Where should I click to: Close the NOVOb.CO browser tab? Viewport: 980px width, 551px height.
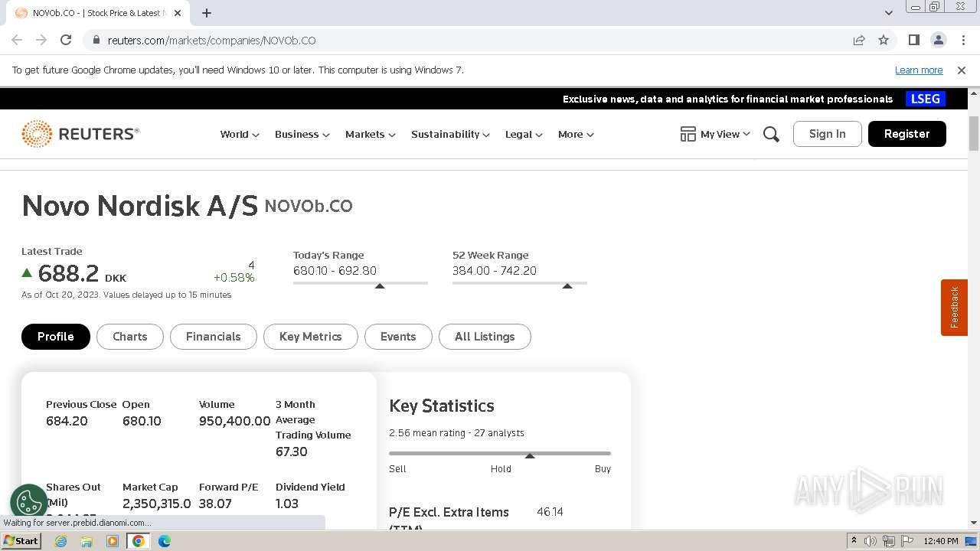(178, 13)
